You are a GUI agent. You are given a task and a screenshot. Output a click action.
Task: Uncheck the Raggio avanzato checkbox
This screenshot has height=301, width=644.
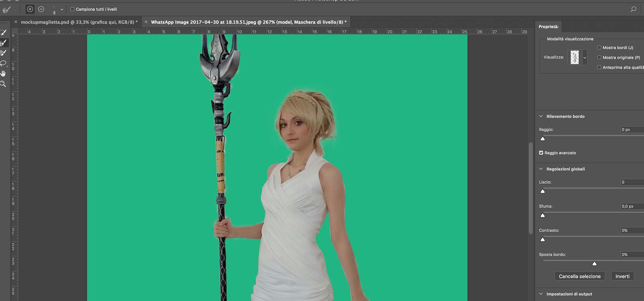[x=541, y=153]
